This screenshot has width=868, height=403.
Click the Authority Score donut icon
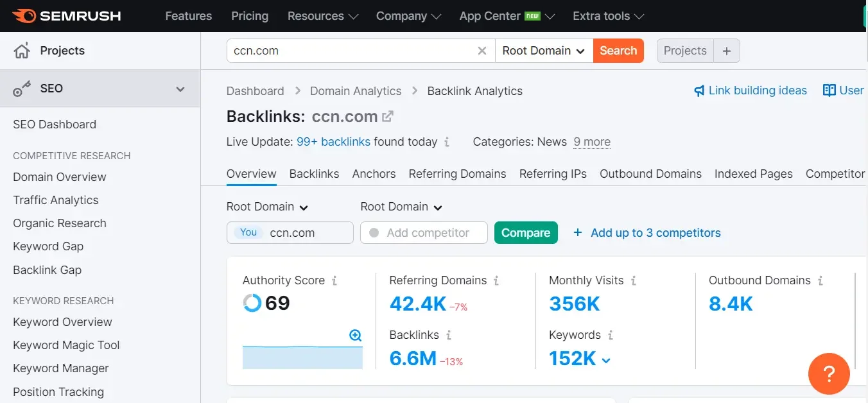pos(252,303)
